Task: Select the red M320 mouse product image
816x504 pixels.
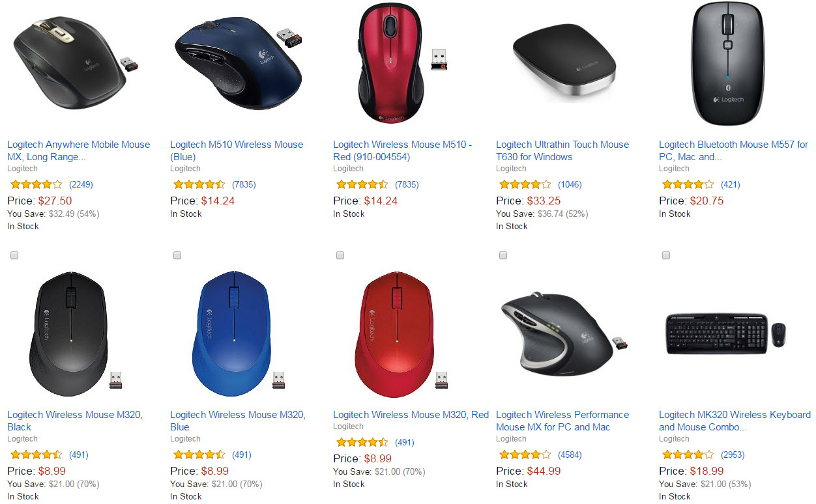Action: pyautogui.click(x=402, y=333)
